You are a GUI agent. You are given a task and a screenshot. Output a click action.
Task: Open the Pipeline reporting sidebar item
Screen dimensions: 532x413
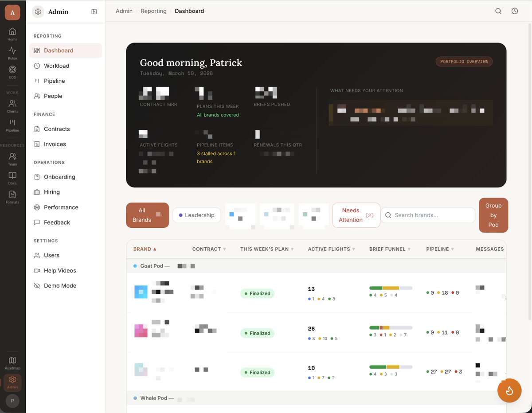coord(66,81)
